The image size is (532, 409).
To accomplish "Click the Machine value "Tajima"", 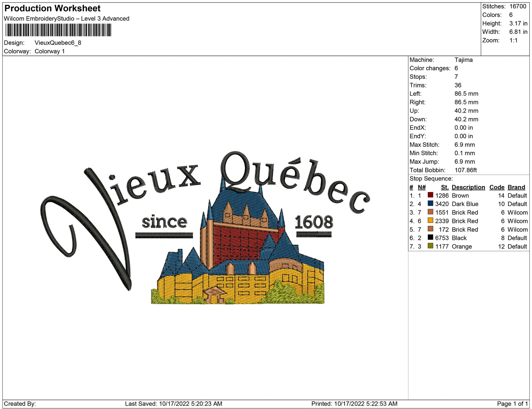I will click(464, 60).
